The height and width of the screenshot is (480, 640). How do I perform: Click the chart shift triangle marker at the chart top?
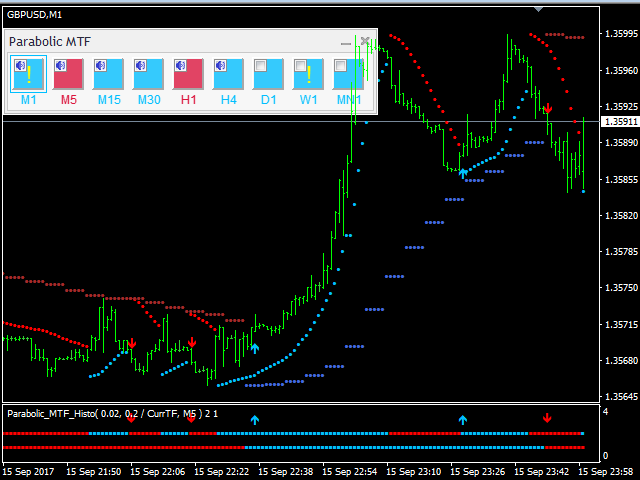[538, 9]
